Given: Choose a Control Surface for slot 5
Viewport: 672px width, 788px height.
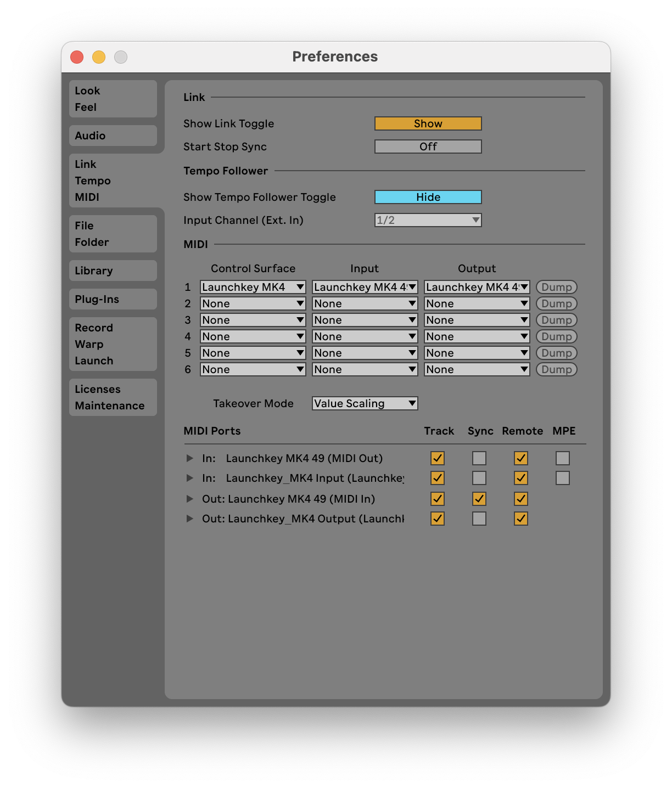Looking at the screenshot, I should [x=253, y=353].
